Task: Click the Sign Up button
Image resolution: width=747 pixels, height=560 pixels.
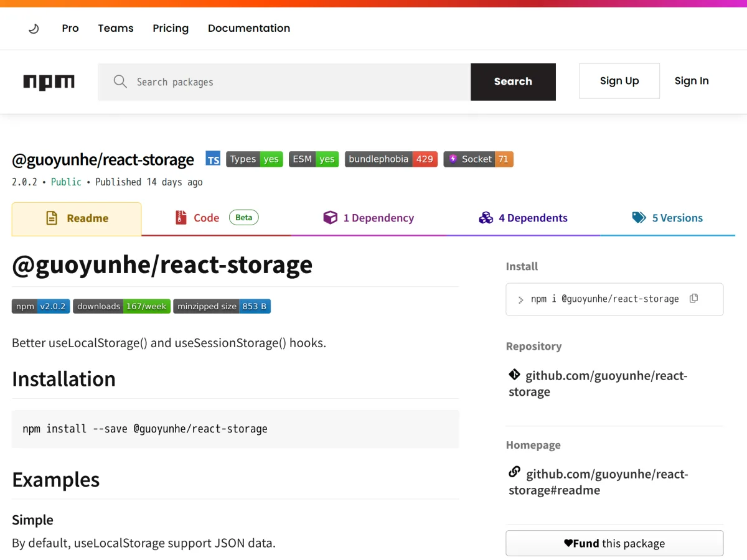Action: click(x=619, y=81)
